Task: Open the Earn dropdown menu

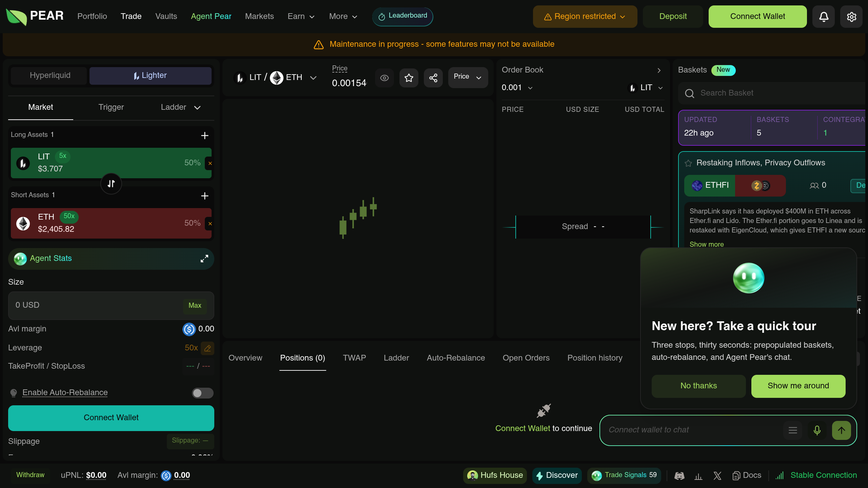Action: pyautogui.click(x=301, y=16)
